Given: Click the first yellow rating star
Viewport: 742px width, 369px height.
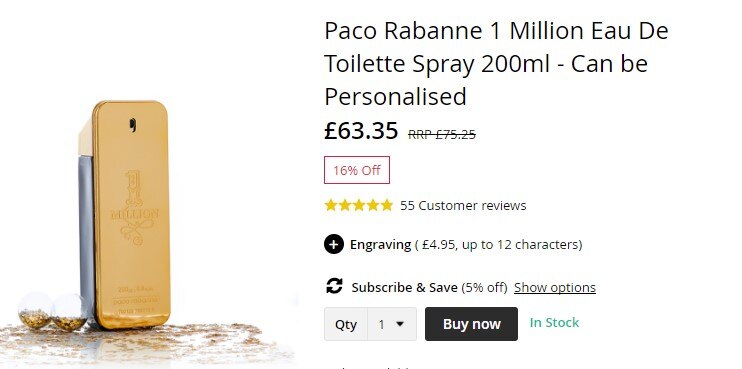Looking at the screenshot, I should click(331, 205).
